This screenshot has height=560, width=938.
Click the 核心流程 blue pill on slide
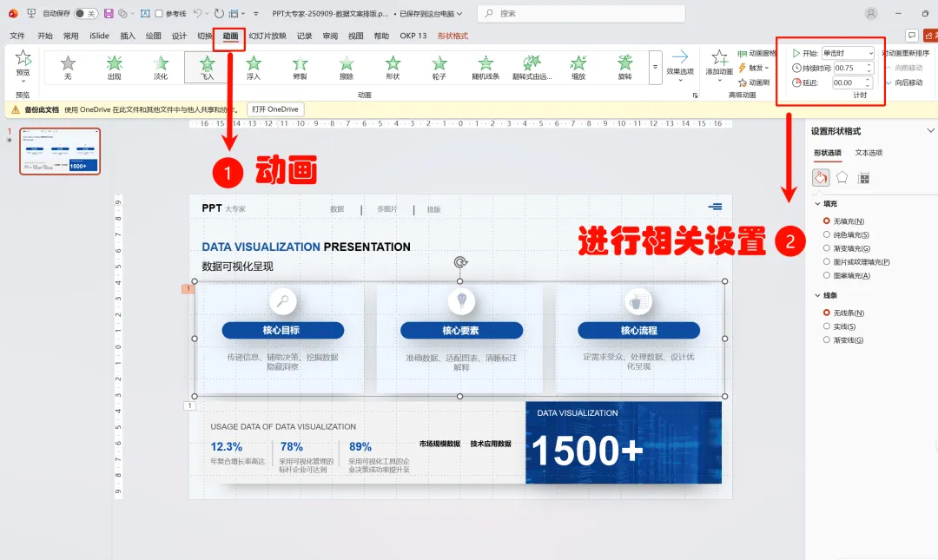click(x=639, y=330)
